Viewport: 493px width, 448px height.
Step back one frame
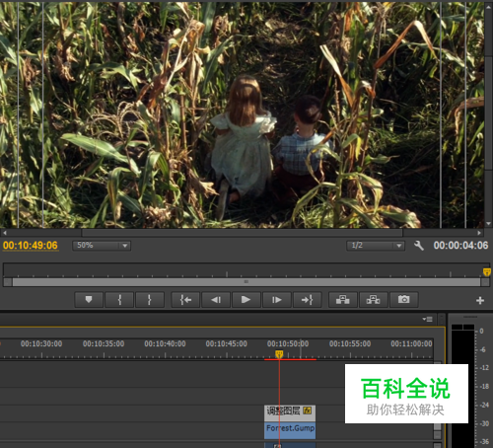pyautogui.click(x=216, y=300)
